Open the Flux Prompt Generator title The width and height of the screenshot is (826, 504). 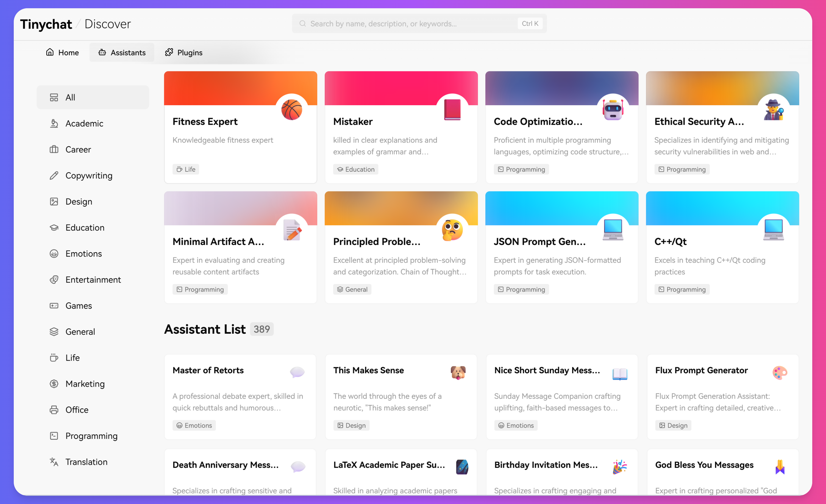(701, 370)
